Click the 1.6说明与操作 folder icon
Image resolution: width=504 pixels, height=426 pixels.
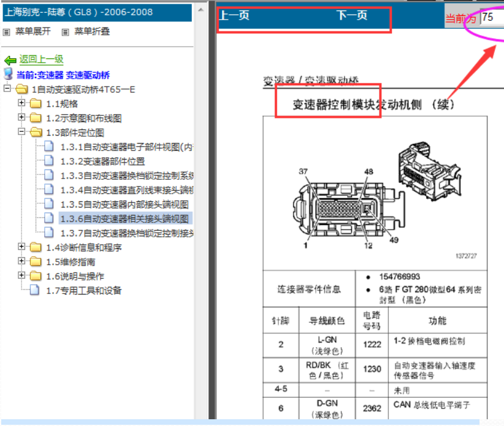[x=36, y=276]
